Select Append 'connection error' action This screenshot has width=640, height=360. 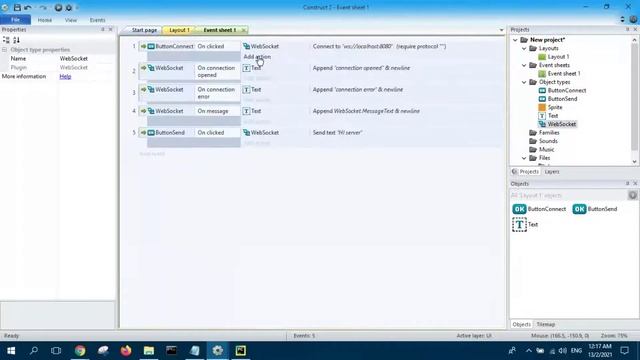(x=358, y=89)
